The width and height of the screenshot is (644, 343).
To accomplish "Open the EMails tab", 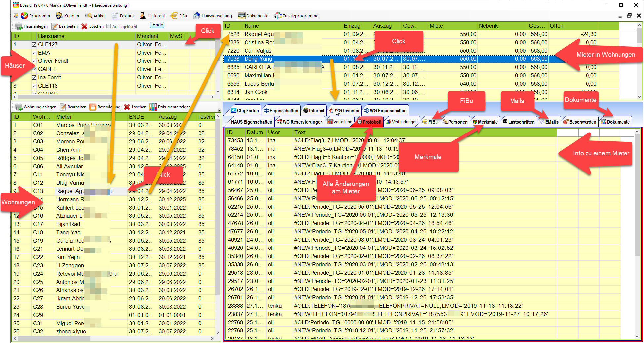I will (549, 122).
